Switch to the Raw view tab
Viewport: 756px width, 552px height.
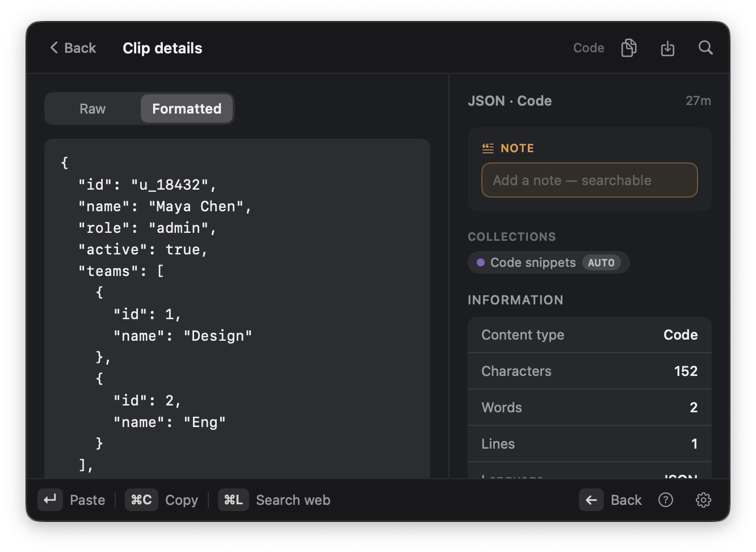[x=93, y=108]
